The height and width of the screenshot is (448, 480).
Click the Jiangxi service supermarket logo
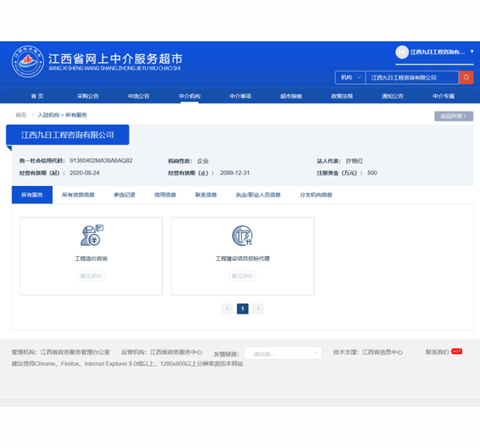tap(27, 61)
